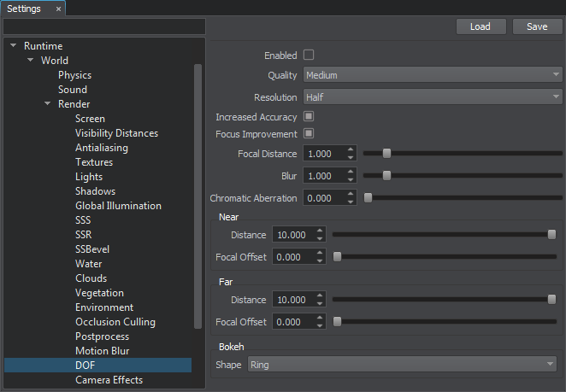Select Antialiasing settings item
Screen dimensions: 566x392
101,148
